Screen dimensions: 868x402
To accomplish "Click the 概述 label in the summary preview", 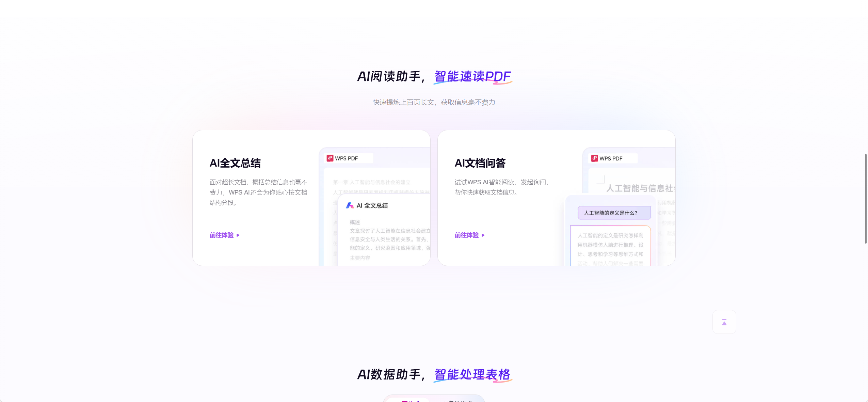I will 355,222.
